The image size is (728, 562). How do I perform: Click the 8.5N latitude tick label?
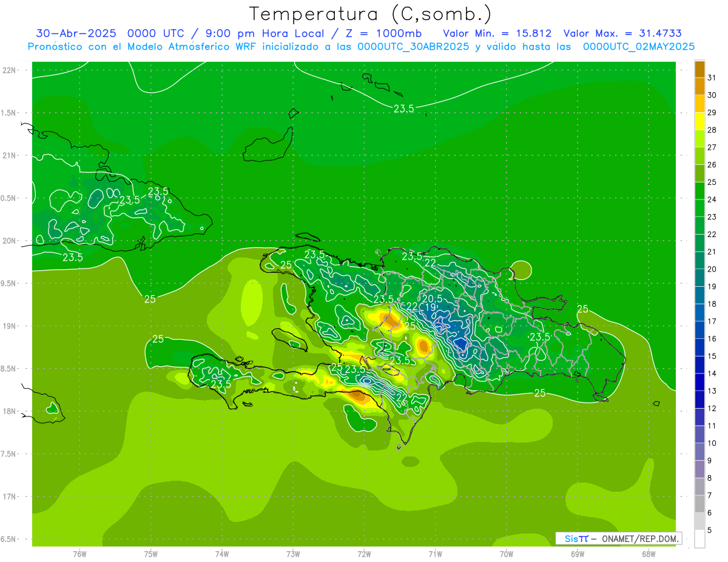click(x=9, y=369)
